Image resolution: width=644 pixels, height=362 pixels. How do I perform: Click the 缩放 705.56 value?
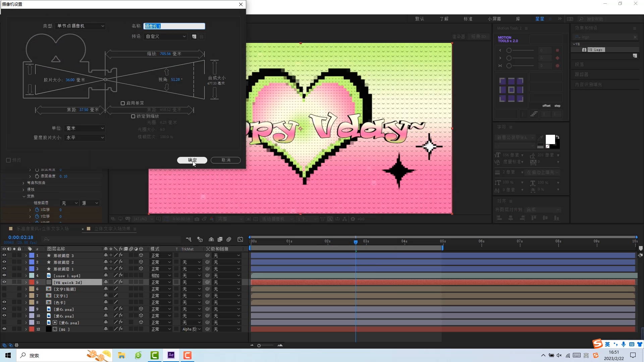(165, 54)
